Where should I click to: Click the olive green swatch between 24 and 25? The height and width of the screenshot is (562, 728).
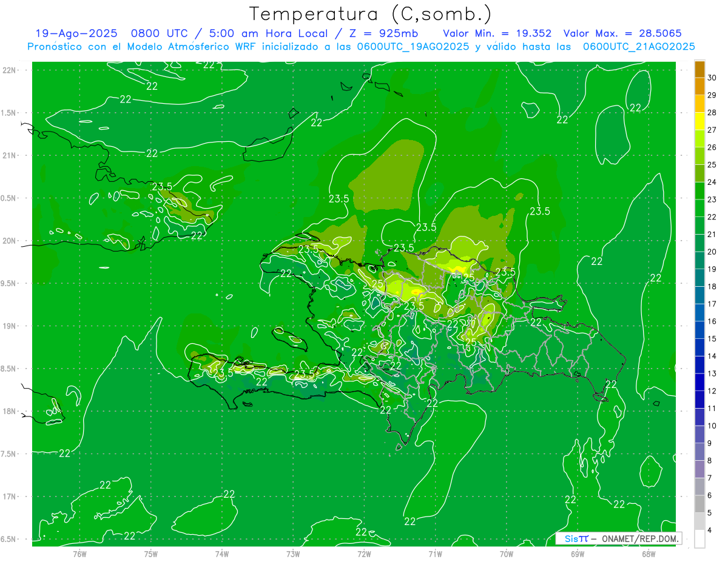[699, 173]
